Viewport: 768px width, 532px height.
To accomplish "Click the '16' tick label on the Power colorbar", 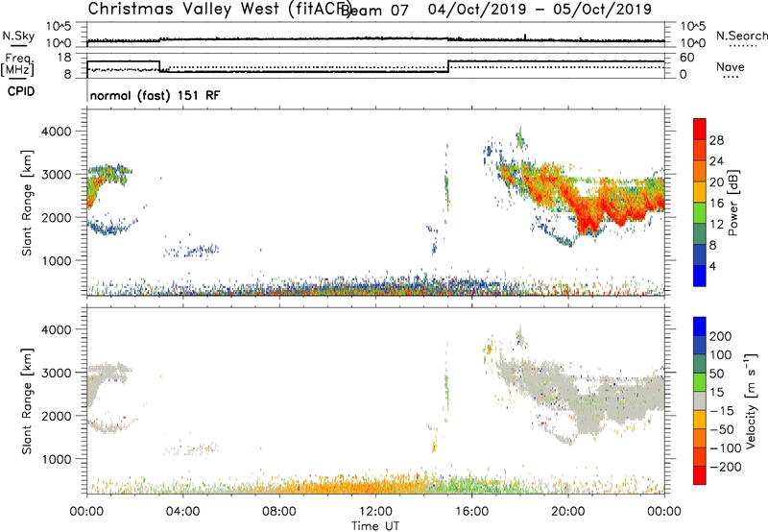I will (x=716, y=204).
